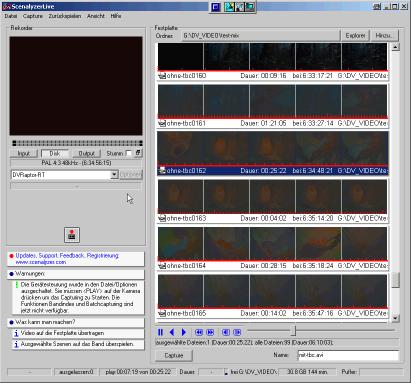Screen dimensions: 411x383
Task: Click the Ordner path field
Action: coord(261,35)
